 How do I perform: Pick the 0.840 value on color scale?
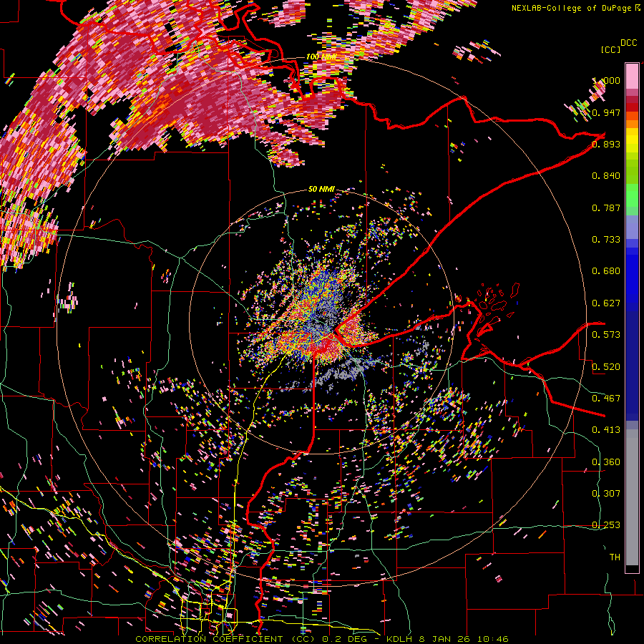606,176
